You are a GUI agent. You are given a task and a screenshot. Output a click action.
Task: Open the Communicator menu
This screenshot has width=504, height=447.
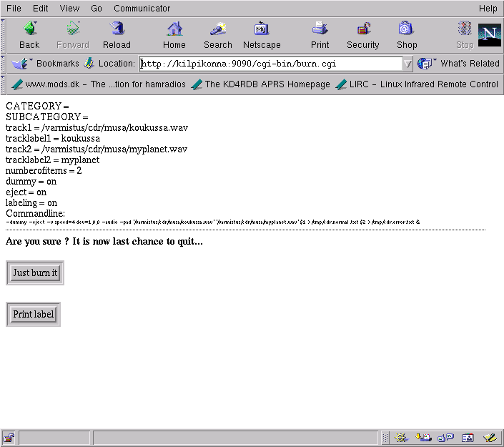pyautogui.click(x=142, y=9)
